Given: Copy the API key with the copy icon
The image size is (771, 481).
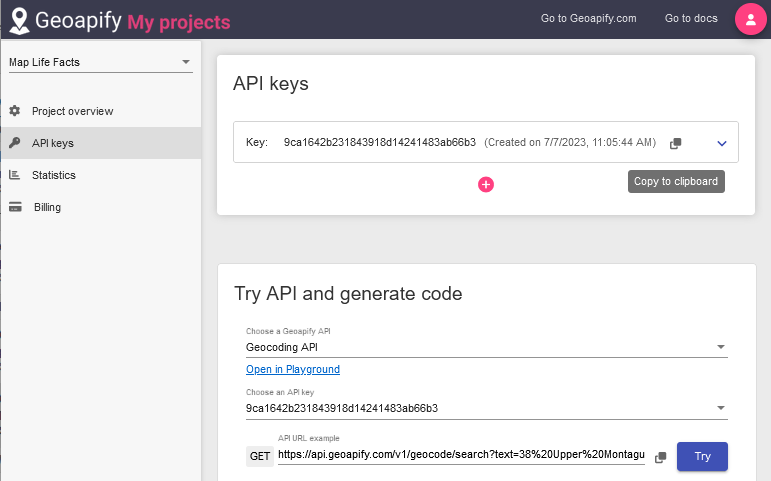Looking at the screenshot, I should point(676,143).
